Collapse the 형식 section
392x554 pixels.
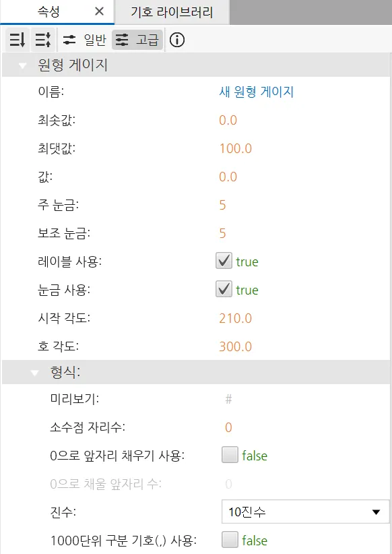[34, 373]
